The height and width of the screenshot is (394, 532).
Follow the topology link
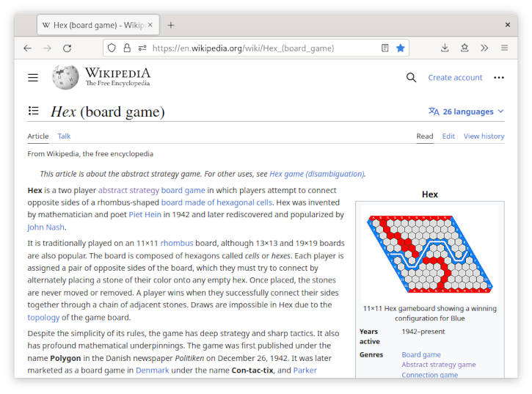click(x=43, y=317)
